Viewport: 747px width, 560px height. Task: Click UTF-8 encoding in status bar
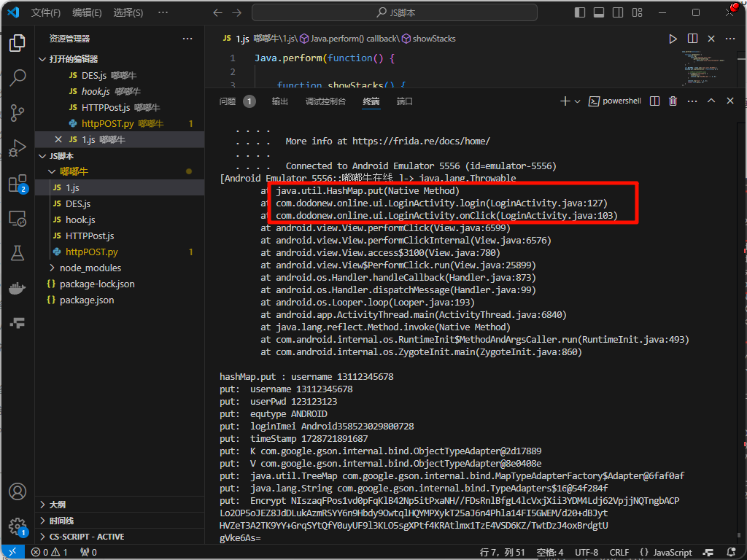pyautogui.click(x=586, y=553)
